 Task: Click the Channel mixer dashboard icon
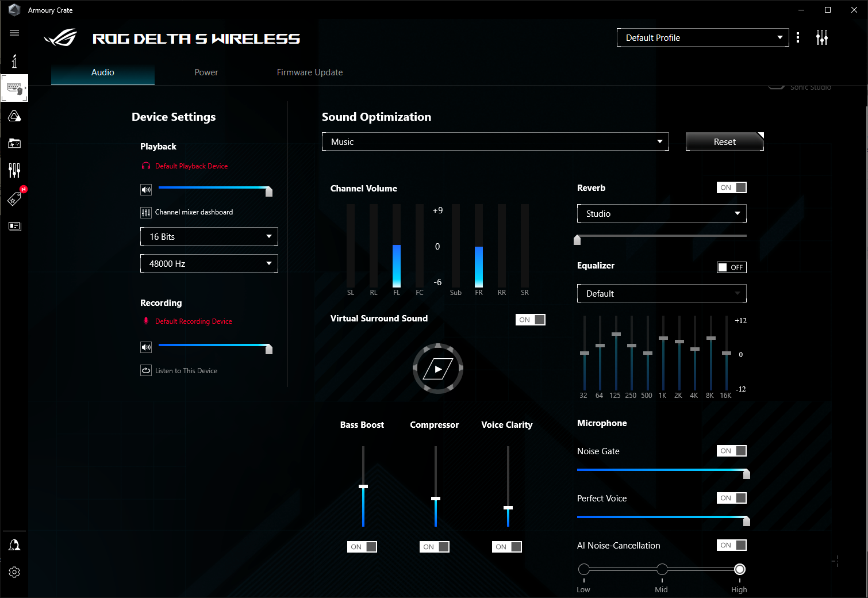coord(146,213)
